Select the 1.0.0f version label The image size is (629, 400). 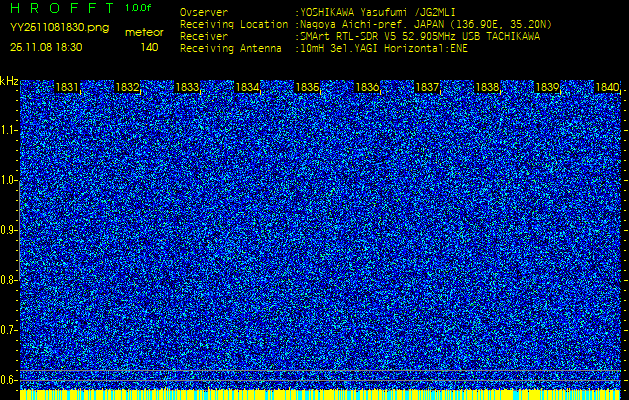click(x=138, y=8)
